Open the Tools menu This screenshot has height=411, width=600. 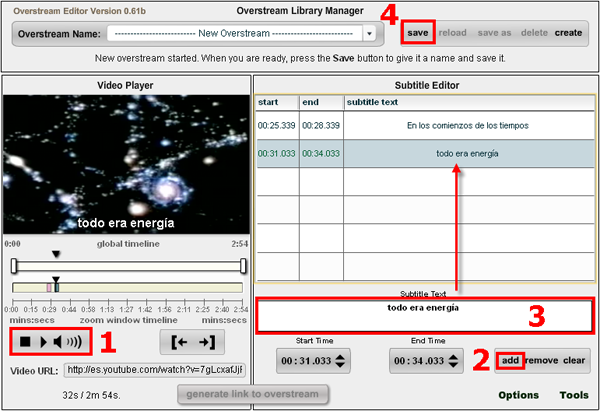(574, 395)
